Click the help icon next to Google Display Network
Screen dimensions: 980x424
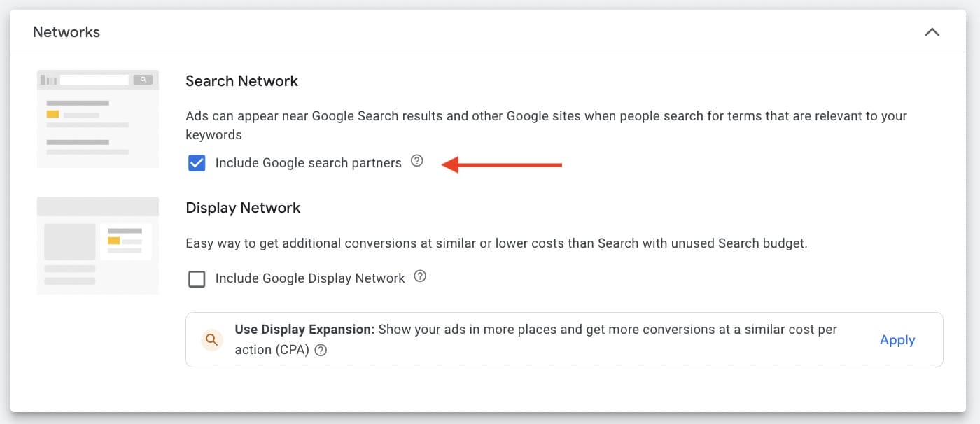pos(420,277)
